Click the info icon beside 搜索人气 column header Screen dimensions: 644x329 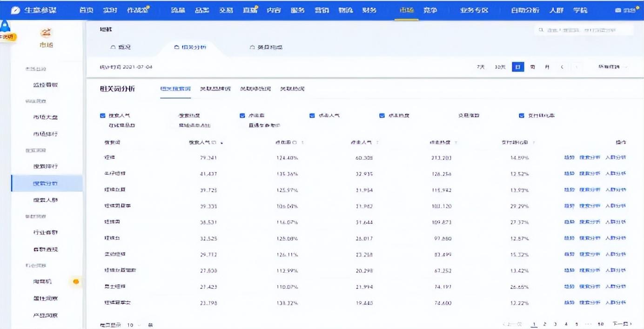click(x=214, y=143)
